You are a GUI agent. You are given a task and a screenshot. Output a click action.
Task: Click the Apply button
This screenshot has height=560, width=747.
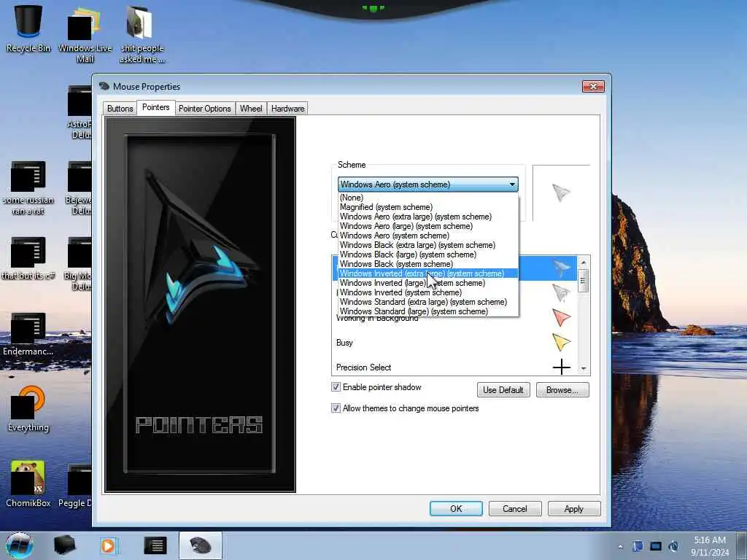click(x=574, y=508)
